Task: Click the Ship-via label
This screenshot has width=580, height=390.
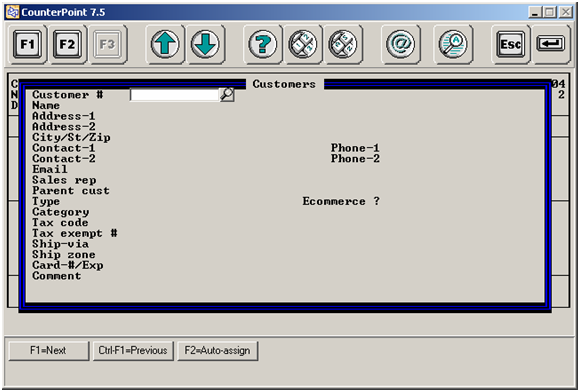Action: click(x=60, y=244)
